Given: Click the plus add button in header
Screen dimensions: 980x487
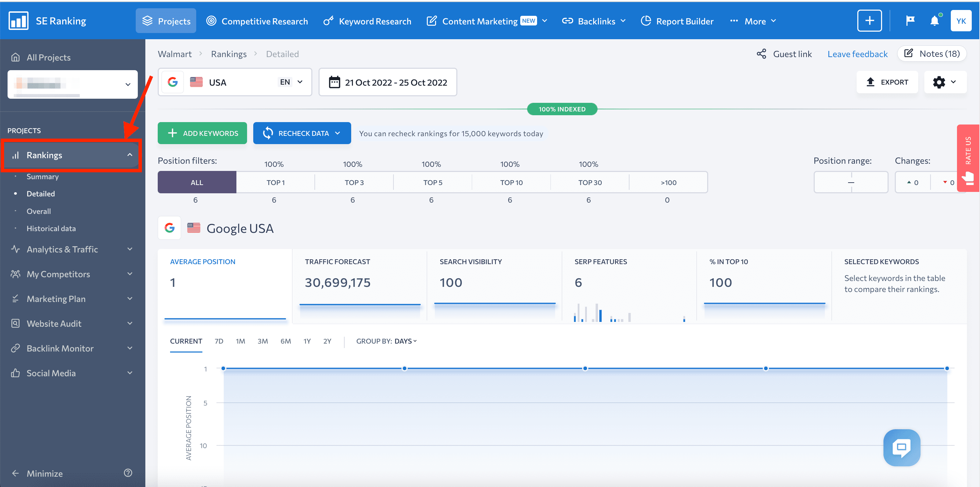Looking at the screenshot, I should (x=869, y=21).
